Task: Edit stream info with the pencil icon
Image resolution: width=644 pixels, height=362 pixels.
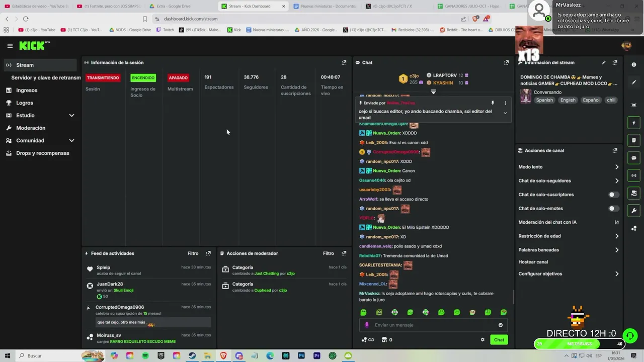Action: coord(603,63)
